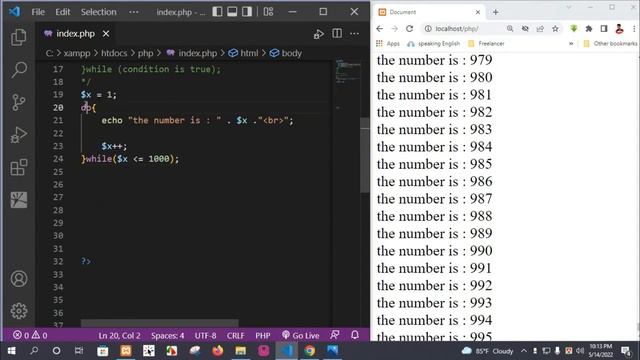Open Chrome Extensions puzzle icon

point(589,29)
